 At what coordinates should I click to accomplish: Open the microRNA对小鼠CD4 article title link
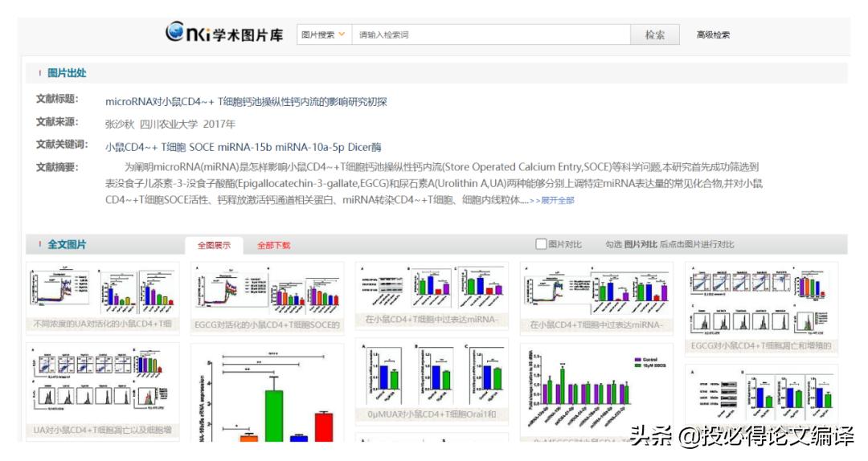coord(246,102)
